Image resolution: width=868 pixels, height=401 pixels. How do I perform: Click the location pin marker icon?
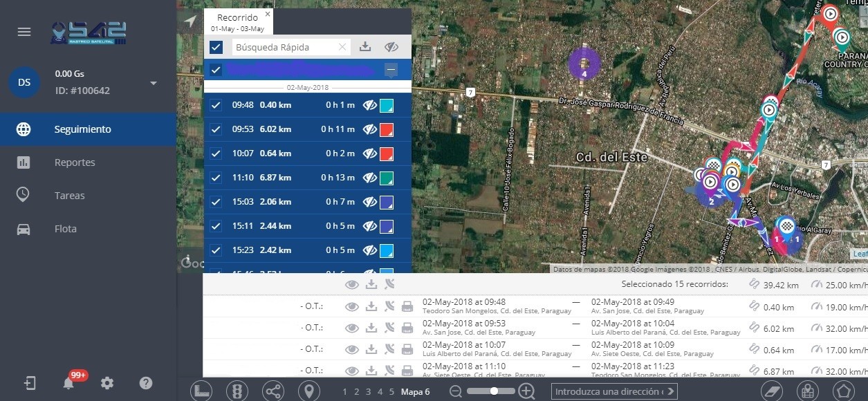[309, 391]
